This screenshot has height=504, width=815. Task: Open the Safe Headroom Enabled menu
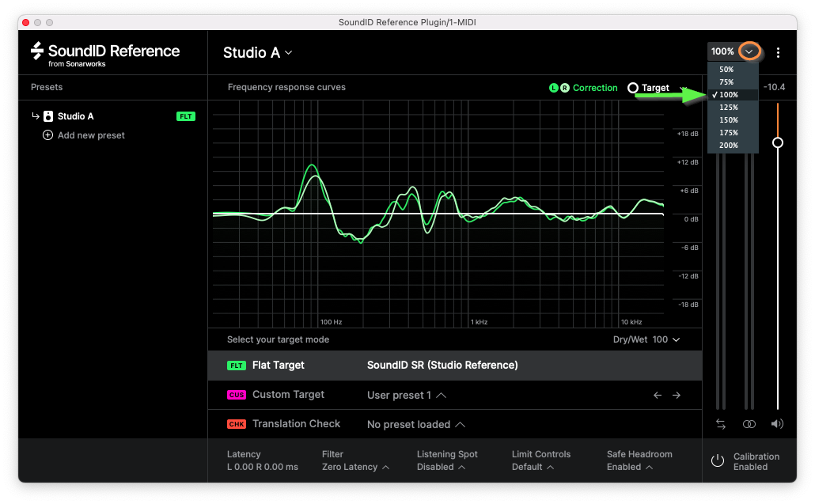[x=629, y=467]
